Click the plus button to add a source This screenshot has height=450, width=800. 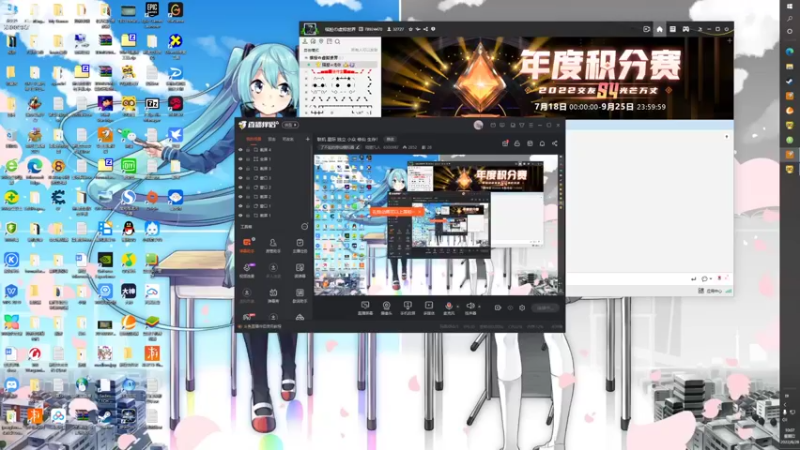pyautogui.click(x=307, y=139)
